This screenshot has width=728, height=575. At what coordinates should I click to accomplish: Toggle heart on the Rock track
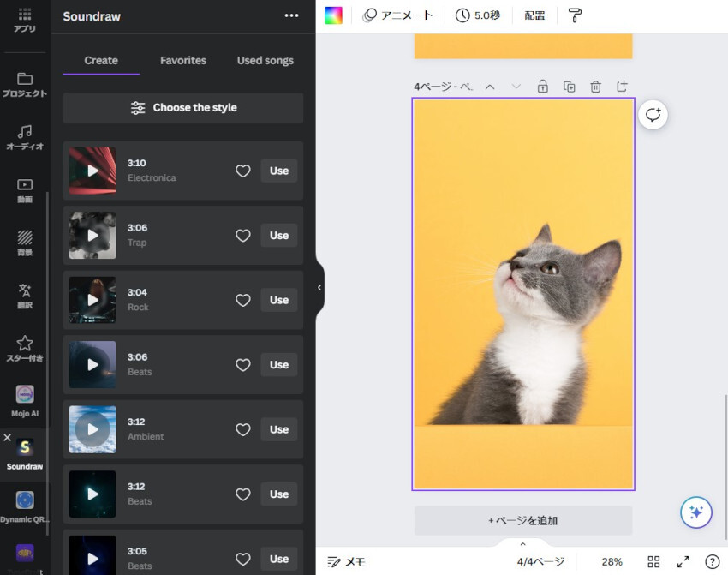tap(243, 300)
